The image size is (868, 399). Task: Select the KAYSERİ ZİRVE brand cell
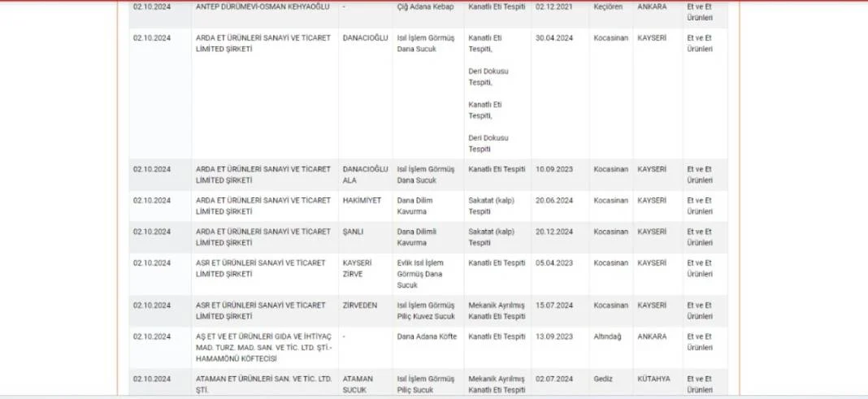pyautogui.click(x=358, y=268)
